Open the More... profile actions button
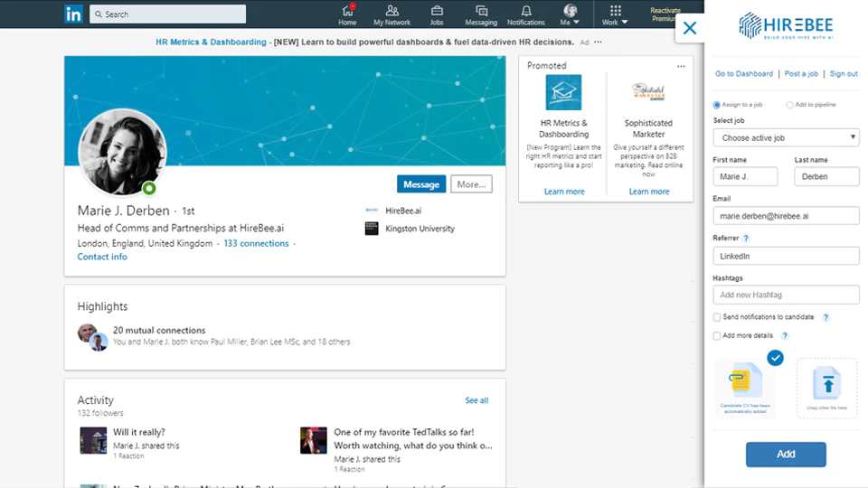The image size is (868, 488). (471, 184)
